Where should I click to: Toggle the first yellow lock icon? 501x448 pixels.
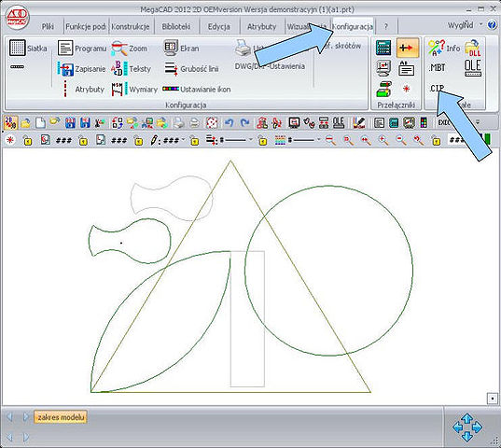28,140
